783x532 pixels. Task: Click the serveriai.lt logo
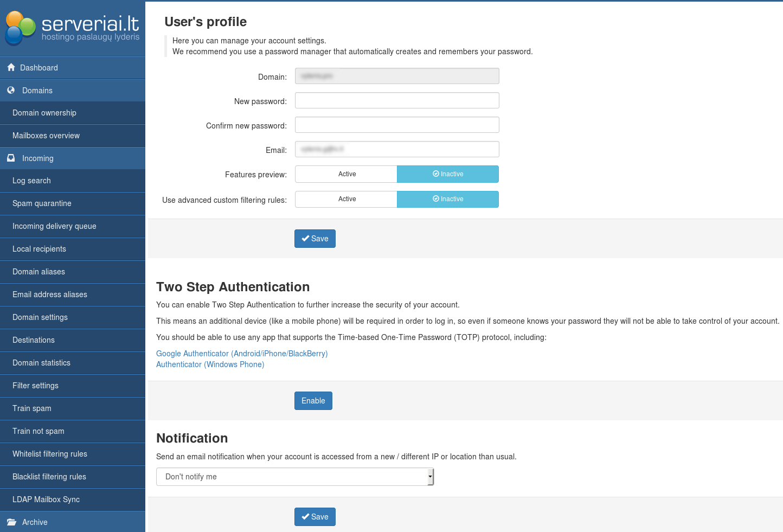[72, 28]
